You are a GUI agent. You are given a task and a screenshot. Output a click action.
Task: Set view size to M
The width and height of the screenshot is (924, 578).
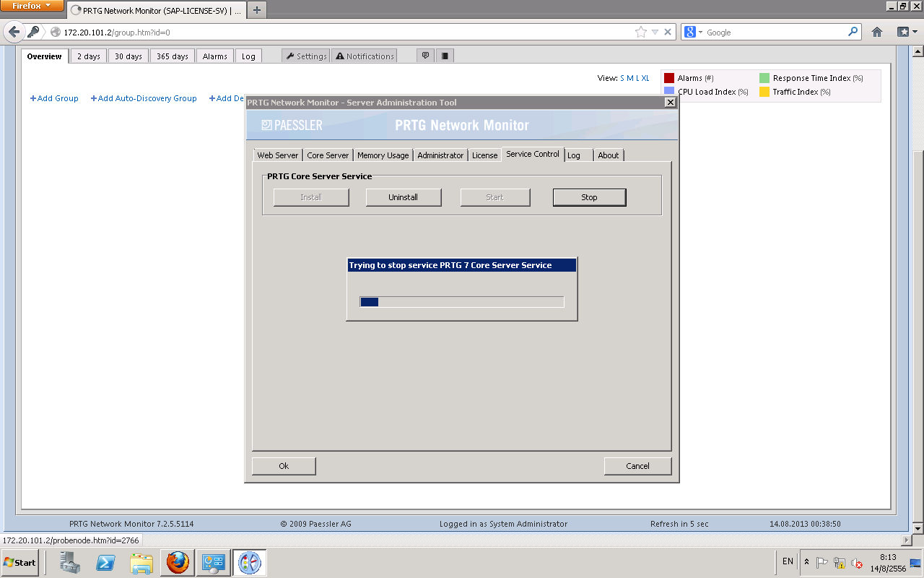pos(629,78)
